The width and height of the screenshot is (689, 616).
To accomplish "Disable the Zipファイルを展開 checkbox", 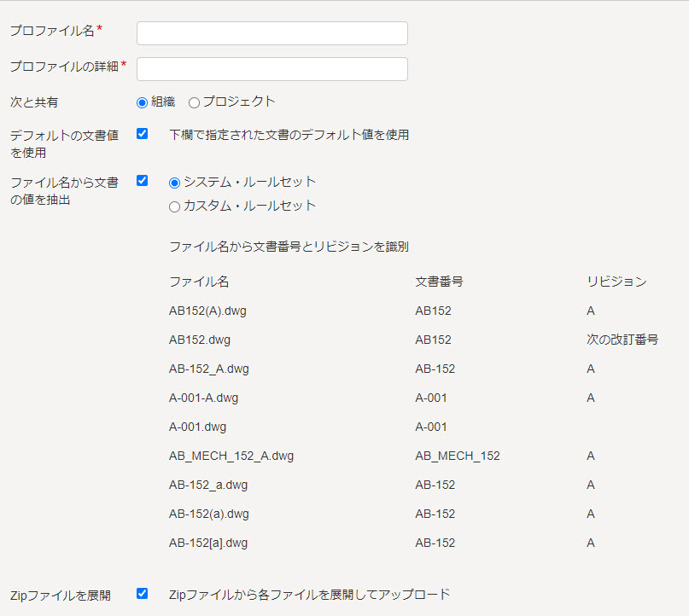I will [x=142, y=594].
